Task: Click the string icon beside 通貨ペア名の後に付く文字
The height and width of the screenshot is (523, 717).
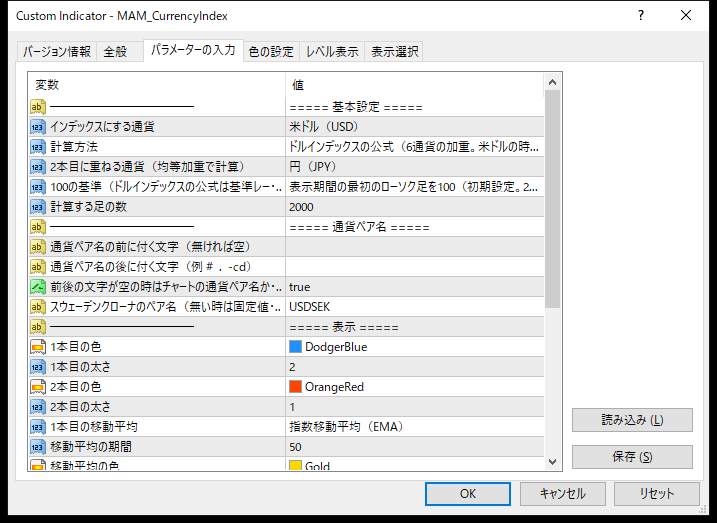Action: pos(38,267)
